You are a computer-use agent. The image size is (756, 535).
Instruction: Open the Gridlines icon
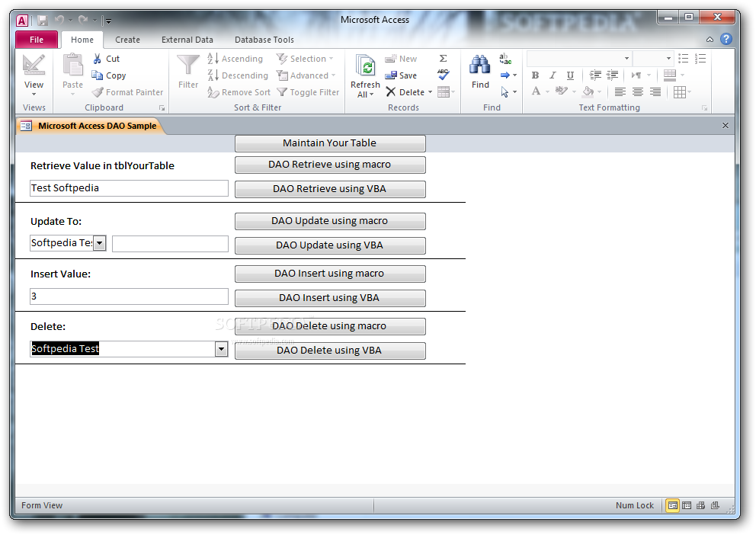pyautogui.click(x=679, y=92)
